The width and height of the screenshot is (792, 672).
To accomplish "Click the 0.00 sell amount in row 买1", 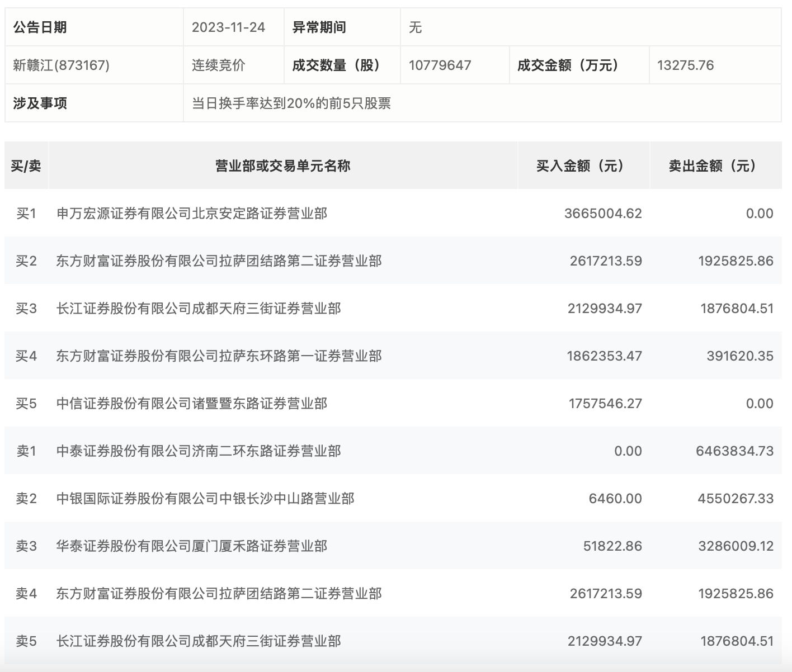I will pos(760,213).
